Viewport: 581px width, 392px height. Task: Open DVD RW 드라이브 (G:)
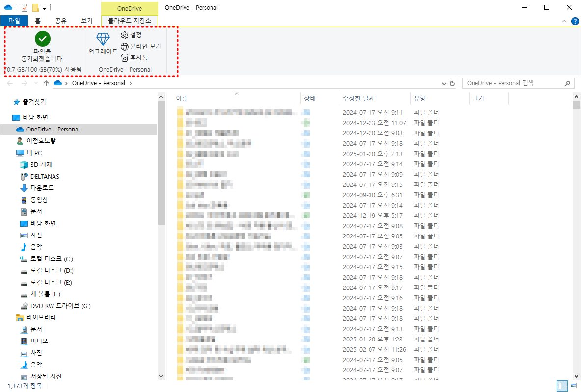click(60, 306)
